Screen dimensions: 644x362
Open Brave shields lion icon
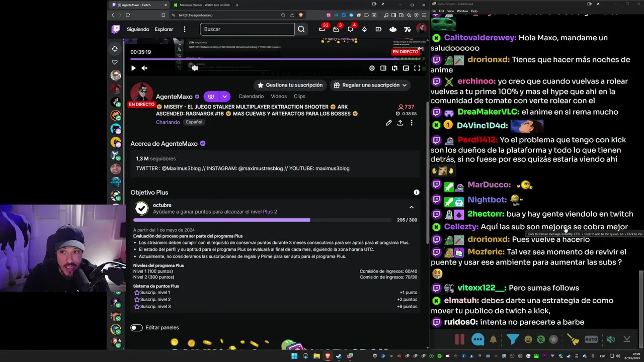pos(301,15)
